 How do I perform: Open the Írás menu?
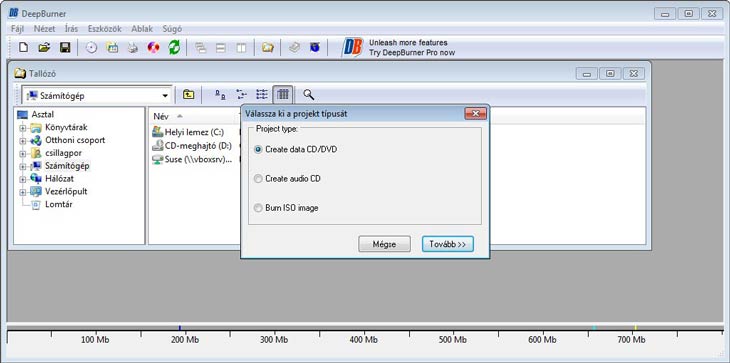coord(71,29)
